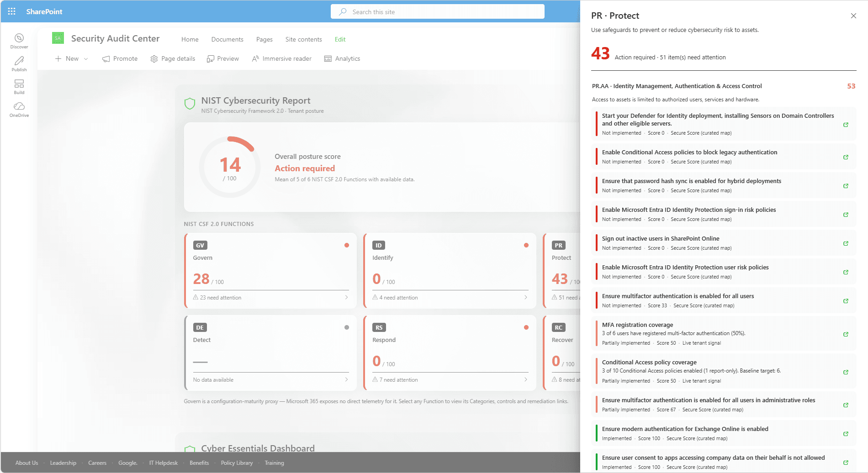Open external link for user consent to apps item
This screenshot has height=473, width=868.
click(846, 462)
